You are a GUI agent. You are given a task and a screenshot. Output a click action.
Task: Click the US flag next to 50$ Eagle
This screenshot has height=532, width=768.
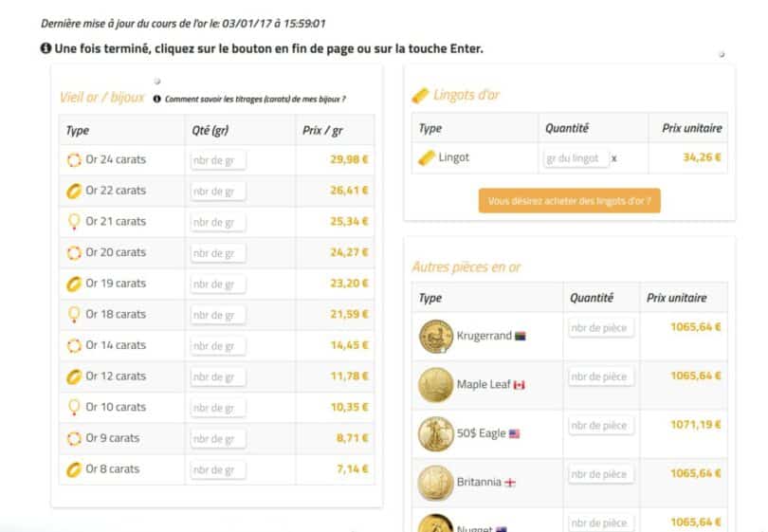514,433
